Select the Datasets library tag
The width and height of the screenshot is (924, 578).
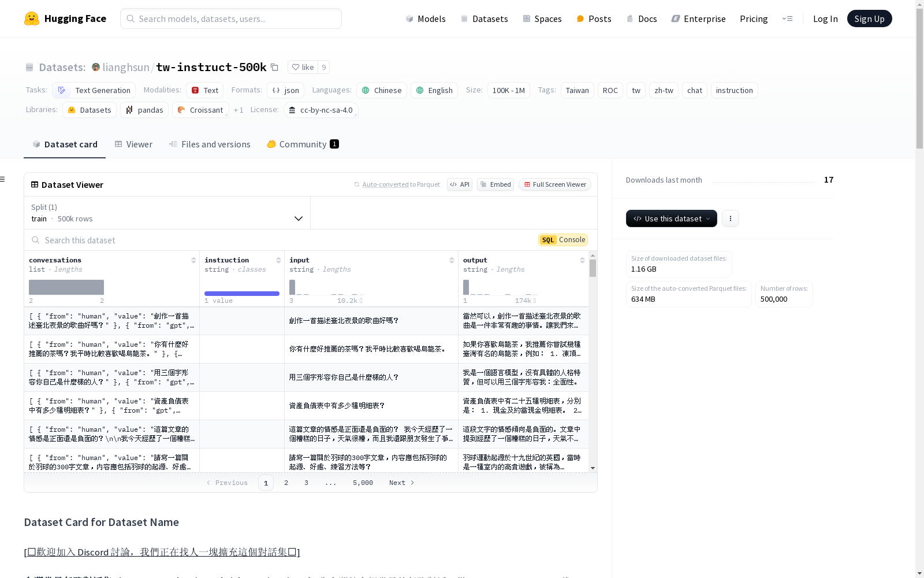point(90,110)
